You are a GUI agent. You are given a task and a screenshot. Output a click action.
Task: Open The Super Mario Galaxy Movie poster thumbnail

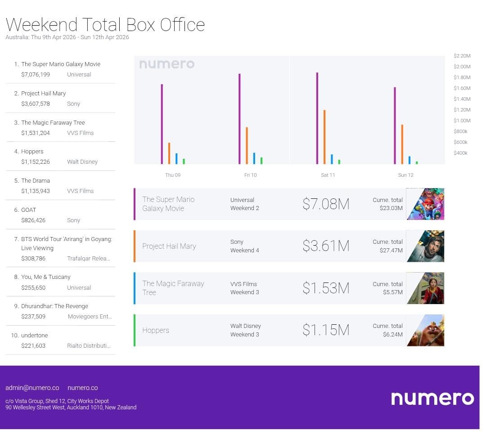[x=425, y=204]
